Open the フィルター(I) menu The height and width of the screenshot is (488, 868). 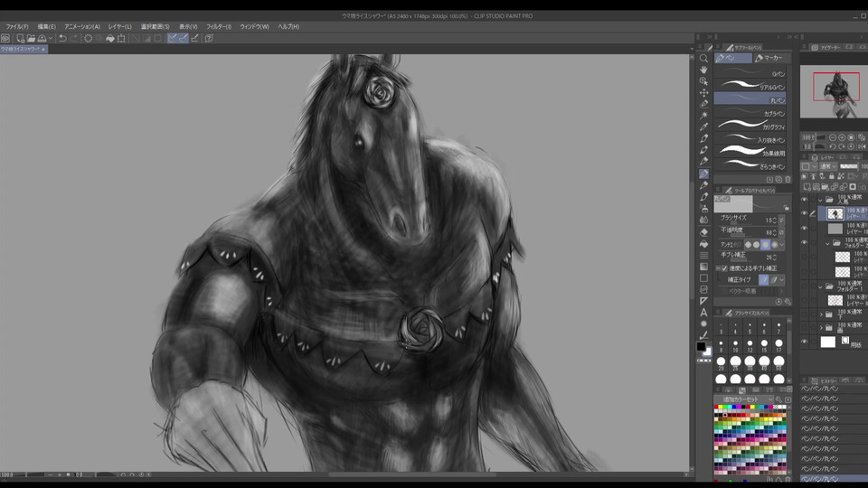coord(219,26)
